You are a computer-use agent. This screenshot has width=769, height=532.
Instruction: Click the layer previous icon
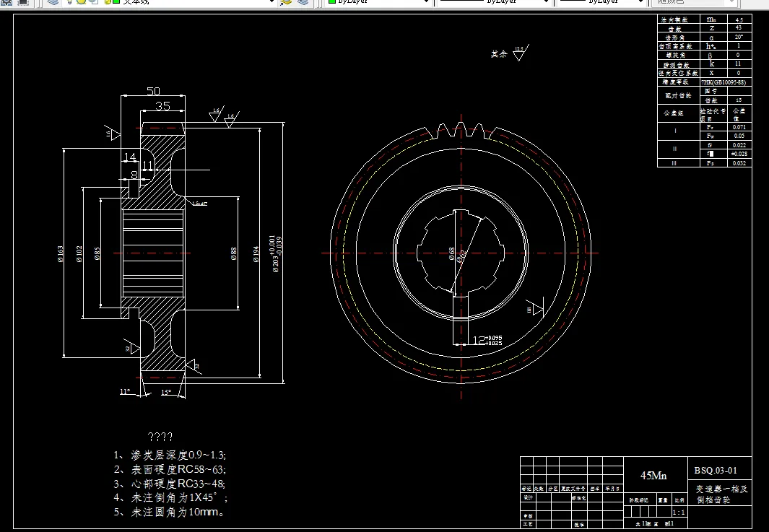303,2
